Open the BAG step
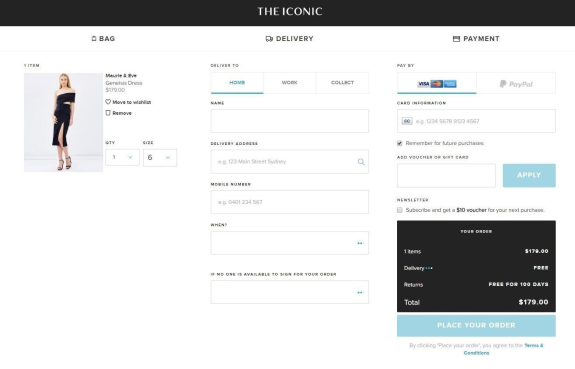575x369 pixels. point(103,39)
